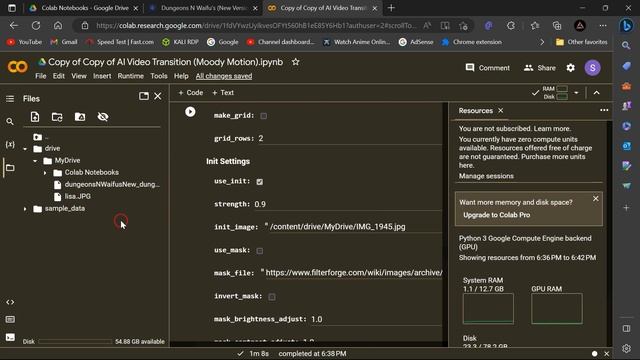Close the Files panel

point(158,96)
